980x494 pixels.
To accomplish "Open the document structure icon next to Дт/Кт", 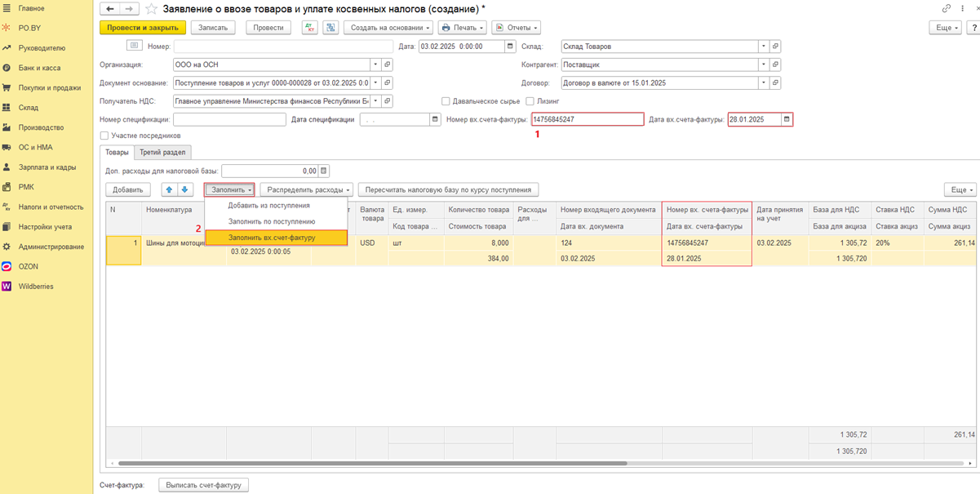I will pyautogui.click(x=330, y=28).
